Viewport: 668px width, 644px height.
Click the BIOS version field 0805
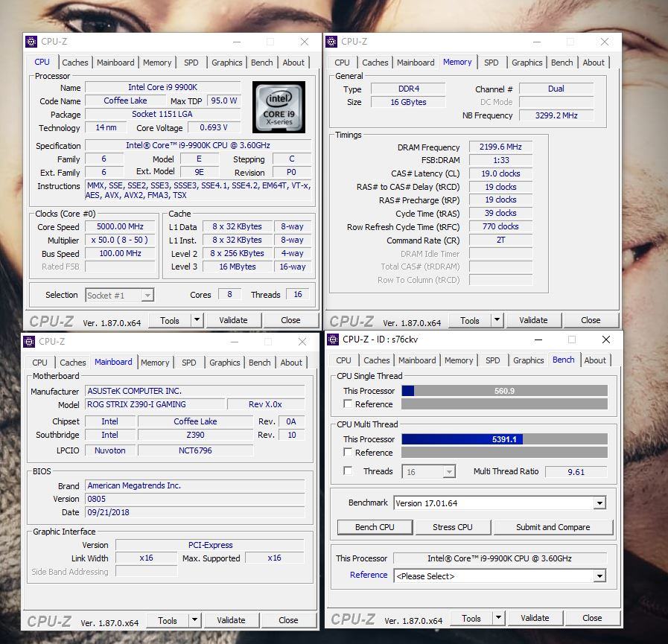pos(195,499)
